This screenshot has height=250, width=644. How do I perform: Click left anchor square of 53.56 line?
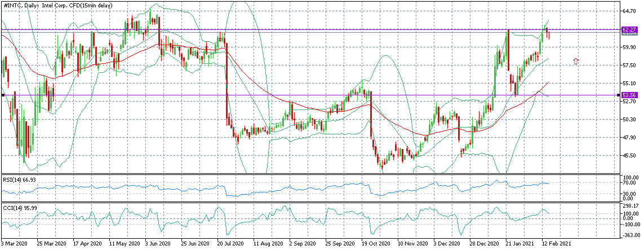pyautogui.click(x=3, y=95)
